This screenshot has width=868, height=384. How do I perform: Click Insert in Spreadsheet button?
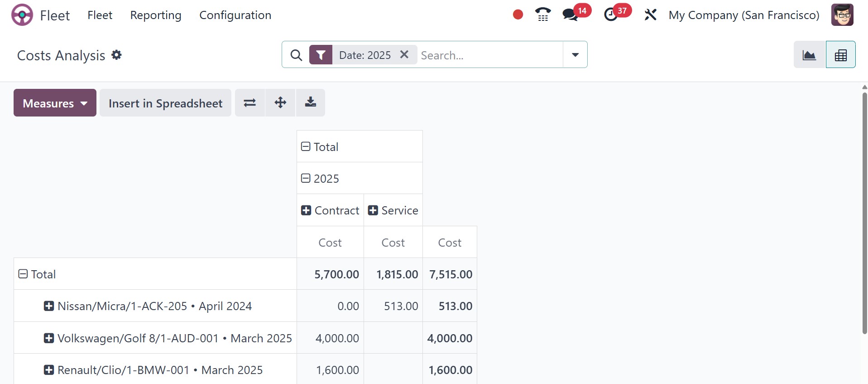[x=165, y=103]
